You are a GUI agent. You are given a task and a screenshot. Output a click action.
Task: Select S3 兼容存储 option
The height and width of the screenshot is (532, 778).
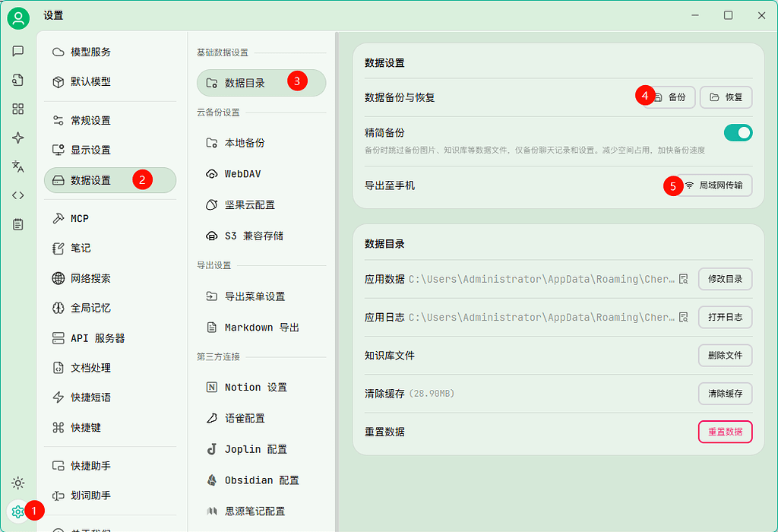coord(261,236)
